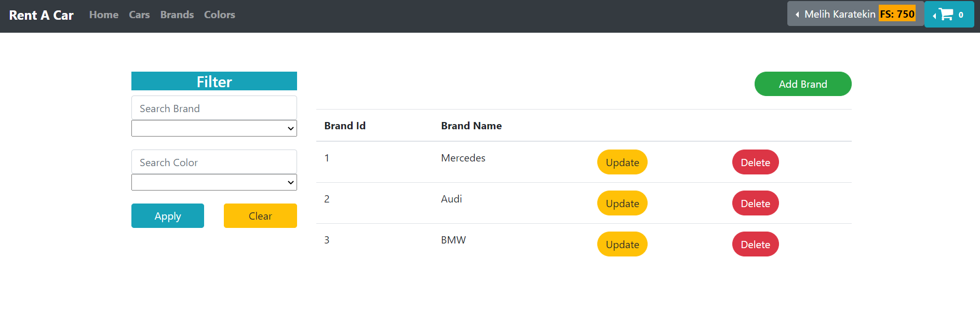
Task: Delete the Audi brand
Action: (x=755, y=204)
